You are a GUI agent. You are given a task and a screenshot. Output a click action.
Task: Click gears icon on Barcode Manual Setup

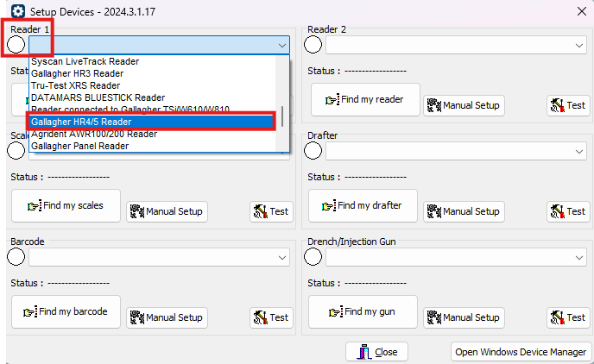pos(137,317)
